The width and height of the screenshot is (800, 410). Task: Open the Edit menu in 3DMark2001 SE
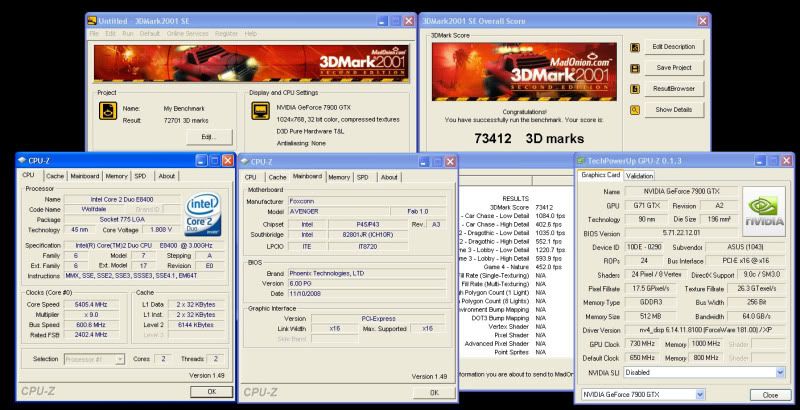tap(111, 34)
